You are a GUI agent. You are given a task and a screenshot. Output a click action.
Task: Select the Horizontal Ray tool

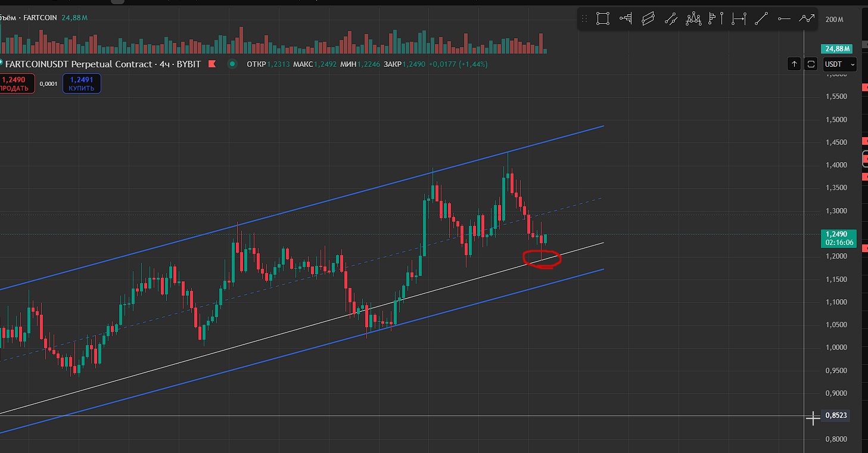(x=784, y=19)
